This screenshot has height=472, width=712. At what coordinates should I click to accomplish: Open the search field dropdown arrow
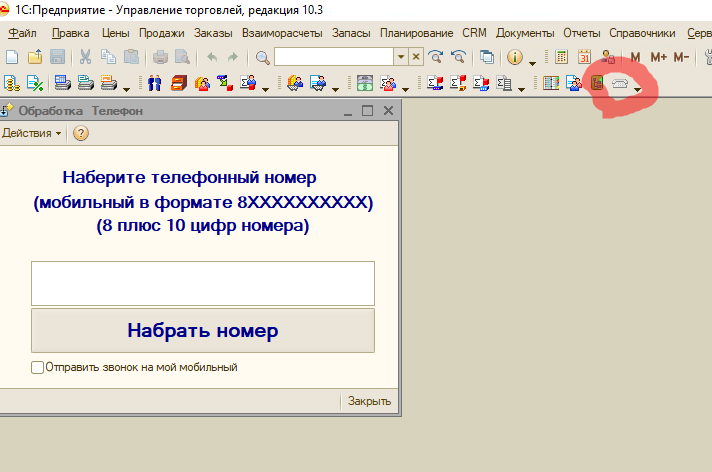coord(401,57)
